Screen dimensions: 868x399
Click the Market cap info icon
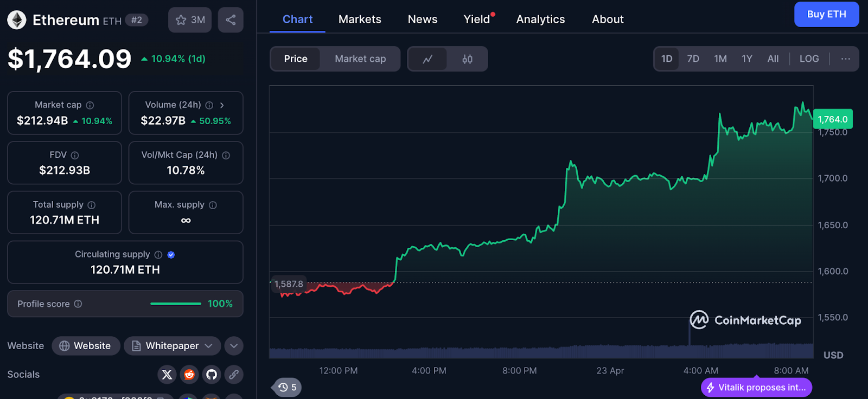(x=90, y=105)
